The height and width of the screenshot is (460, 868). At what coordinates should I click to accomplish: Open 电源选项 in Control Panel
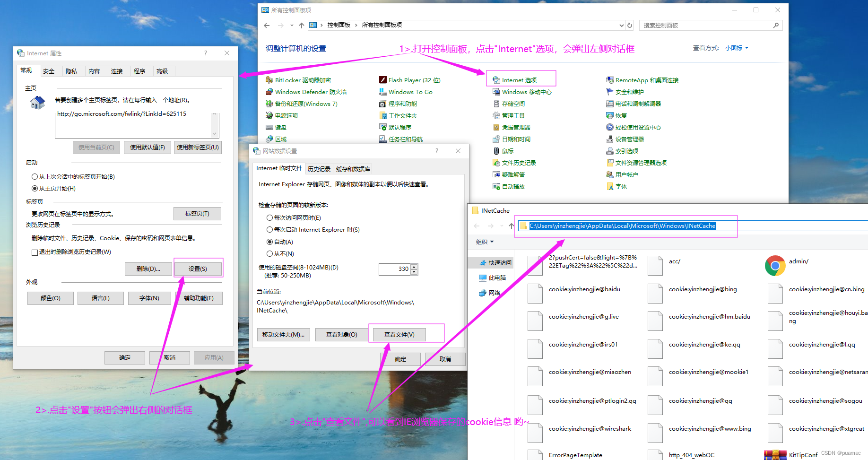click(282, 116)
